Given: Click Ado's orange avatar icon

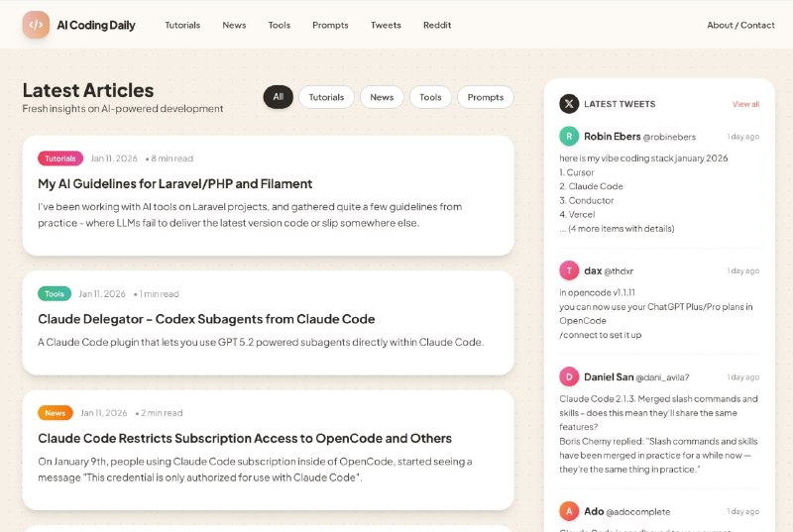Looking at the screenshot, I should (569, 511).
